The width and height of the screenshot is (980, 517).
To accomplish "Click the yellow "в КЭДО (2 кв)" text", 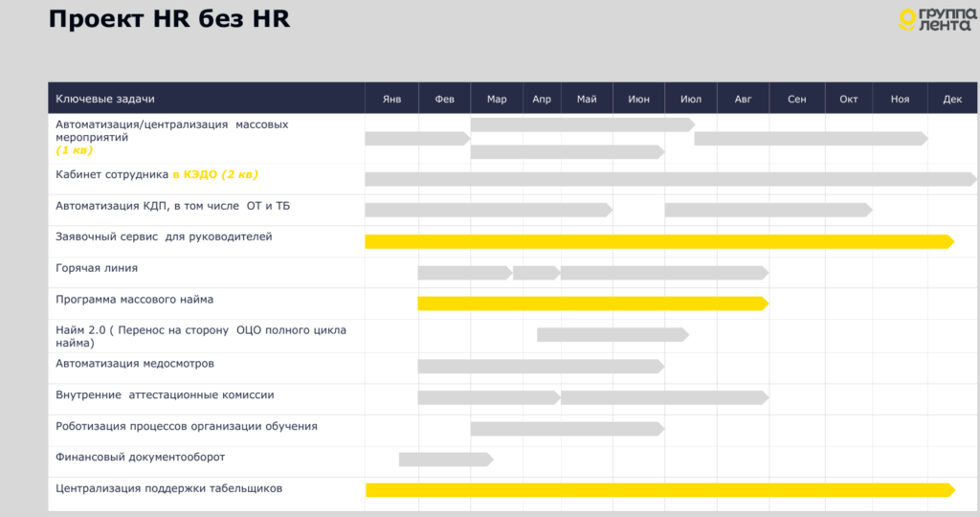I will [214, 174].
